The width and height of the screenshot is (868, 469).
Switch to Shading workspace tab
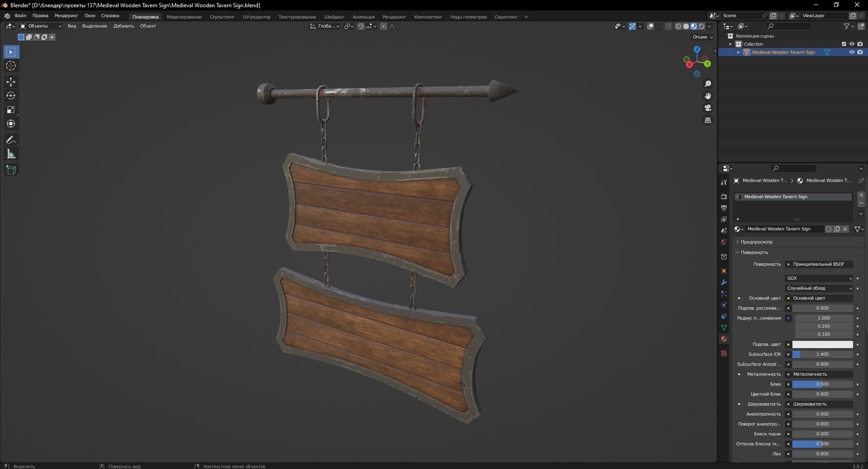click(x=334, y=17)
